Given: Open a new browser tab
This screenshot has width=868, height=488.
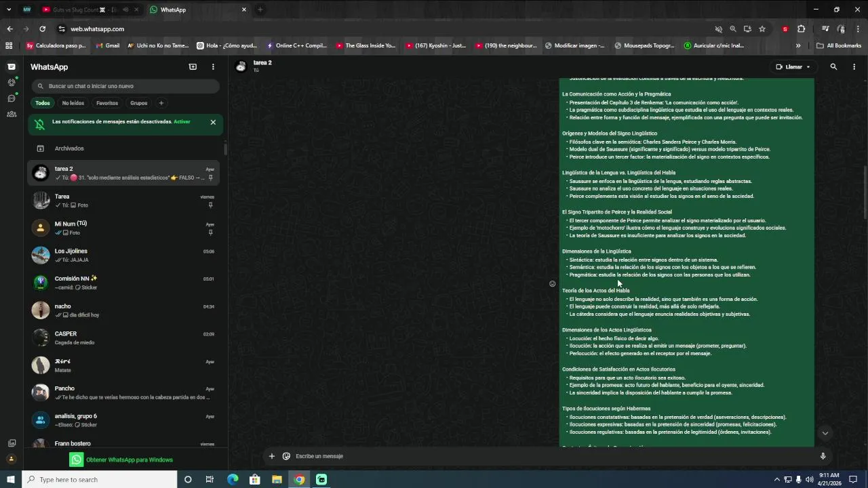Looking at the screenshot, I should (x=260, y=9).
